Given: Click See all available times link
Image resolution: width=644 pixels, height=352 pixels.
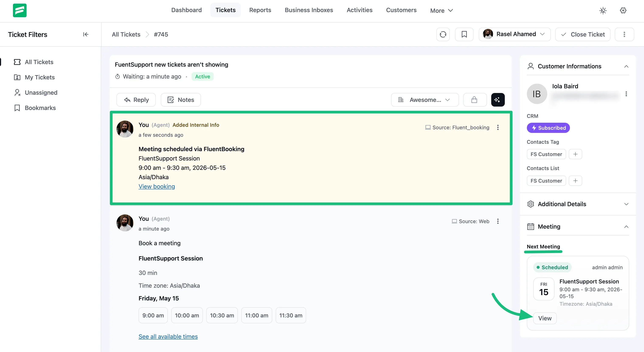Looking at the screenshot, I should point(168,337).
